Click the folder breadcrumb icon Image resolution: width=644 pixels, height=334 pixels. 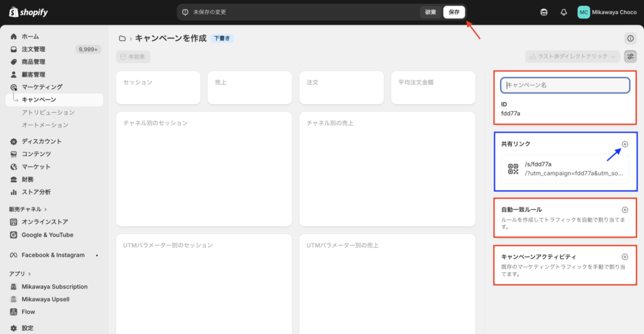click(x=122, y=38)
